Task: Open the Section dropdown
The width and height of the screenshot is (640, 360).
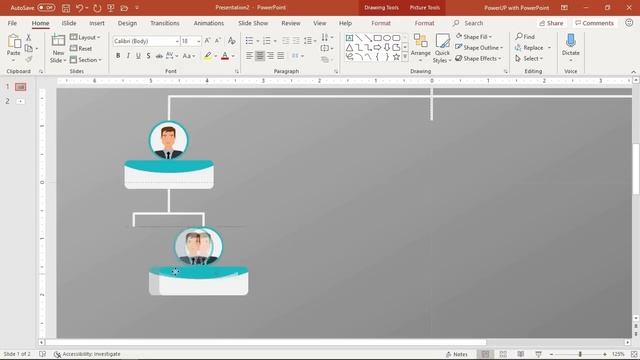Action: 85,60
